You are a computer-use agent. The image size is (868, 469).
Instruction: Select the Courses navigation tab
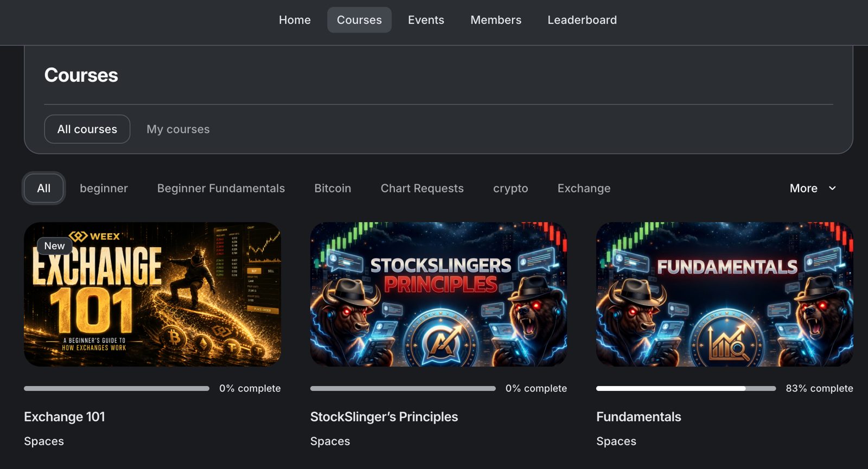(x=359, y=20)
